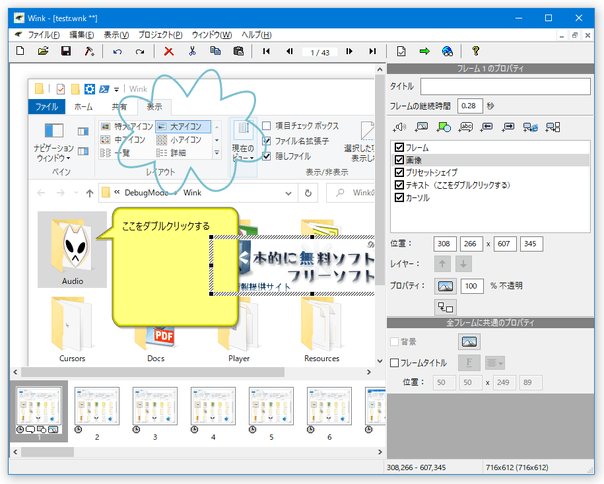Uncheck the プリセットシェイプ checkbox

(x=399, y=172)
